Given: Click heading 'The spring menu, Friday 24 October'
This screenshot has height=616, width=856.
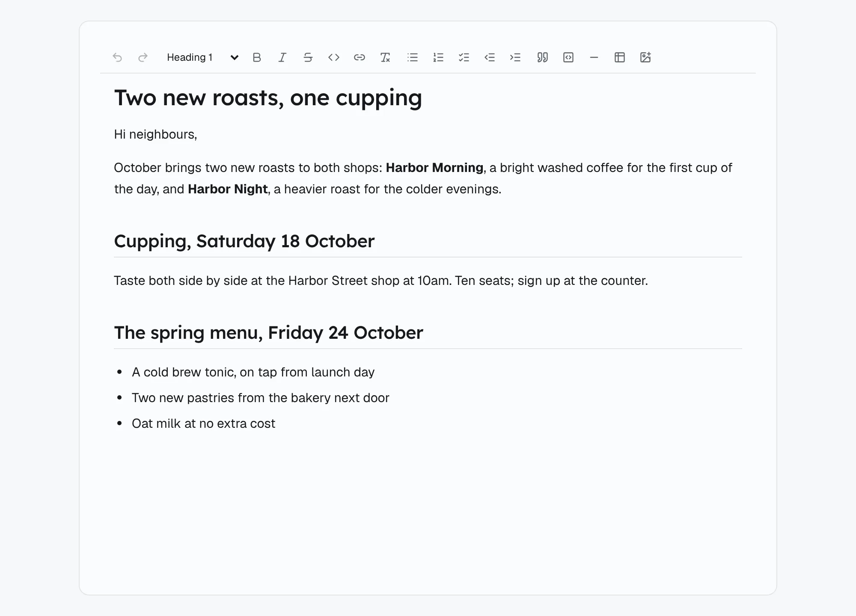Looking at the screenshot, I should tap(268, 333).
